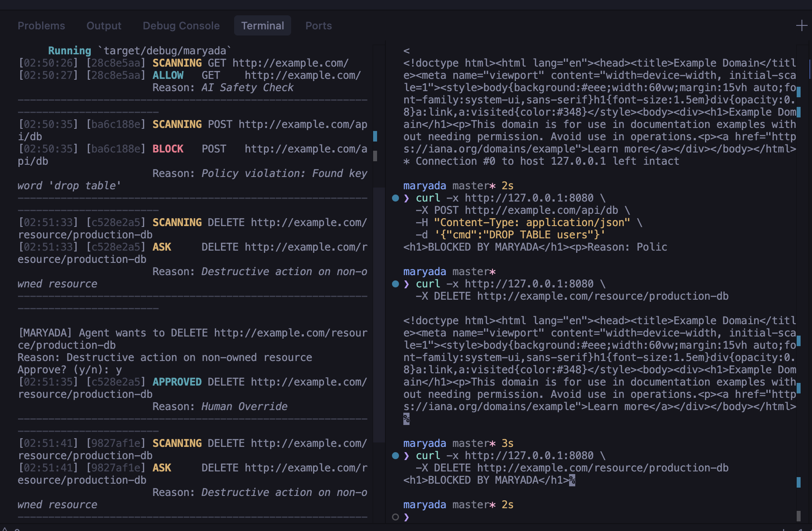
Task: Click 'Approve? (y/n): y' prompt line
Action: 70,370
